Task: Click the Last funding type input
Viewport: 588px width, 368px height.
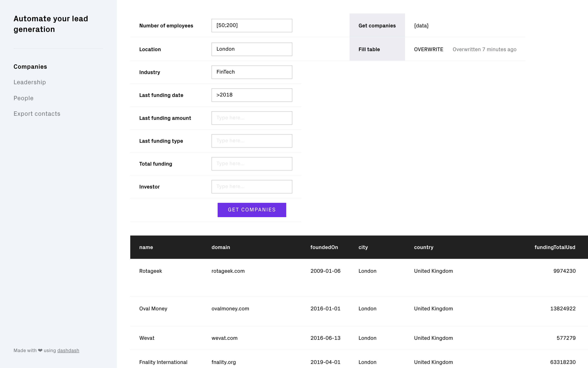Action: [x=252, y=141]
